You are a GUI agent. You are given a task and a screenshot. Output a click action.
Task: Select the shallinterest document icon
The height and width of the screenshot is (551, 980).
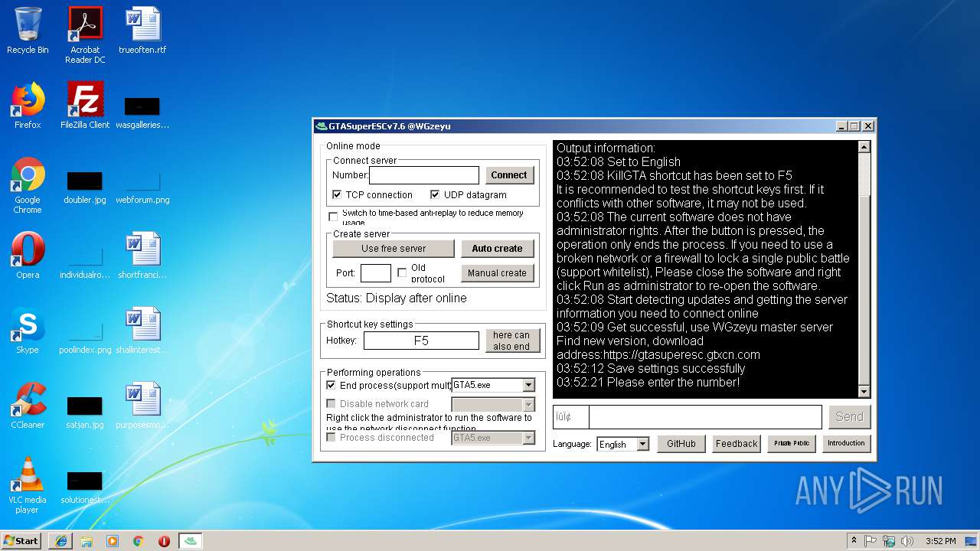(x=142, y=331)
